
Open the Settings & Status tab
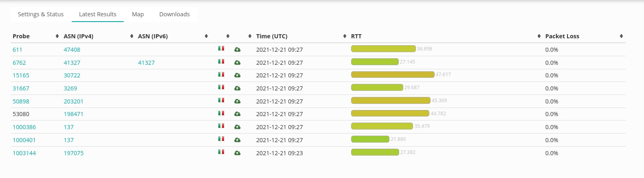pyautogui.click(x=41, y=14)
